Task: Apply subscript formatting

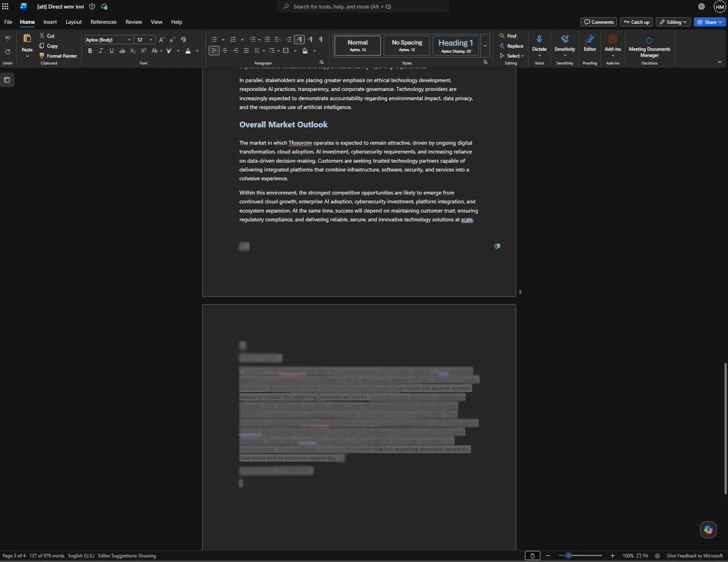Action: pos(133,51)
